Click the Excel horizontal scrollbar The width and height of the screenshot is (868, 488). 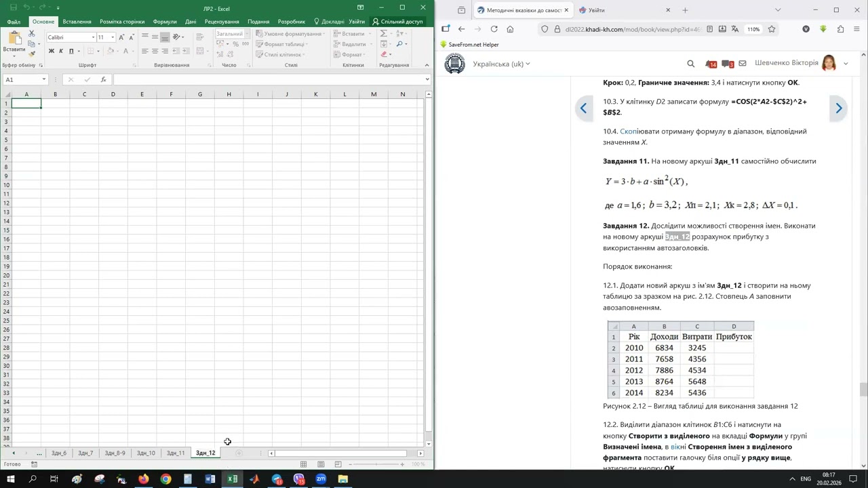click(x=344, y=453)
